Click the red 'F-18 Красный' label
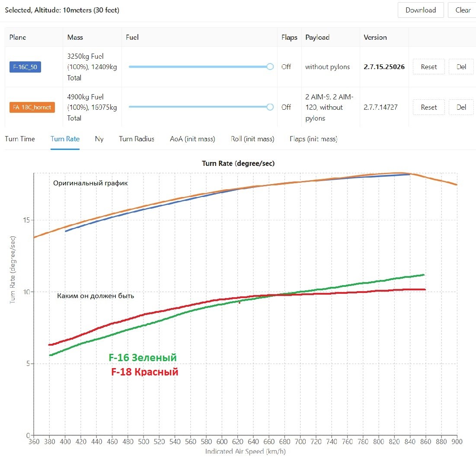476x464 pixels. 145,372
